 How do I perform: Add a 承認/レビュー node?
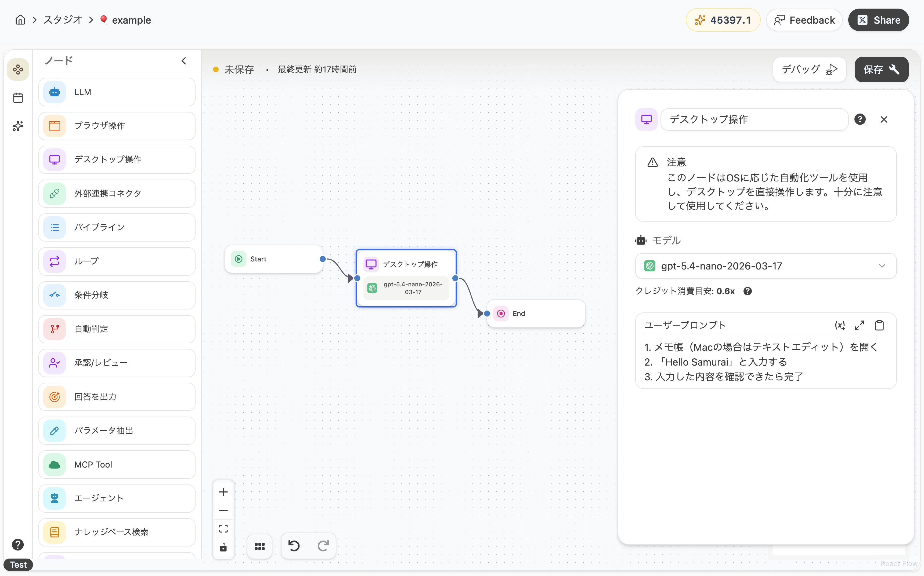pyautogui.click(x=117, y=363)
